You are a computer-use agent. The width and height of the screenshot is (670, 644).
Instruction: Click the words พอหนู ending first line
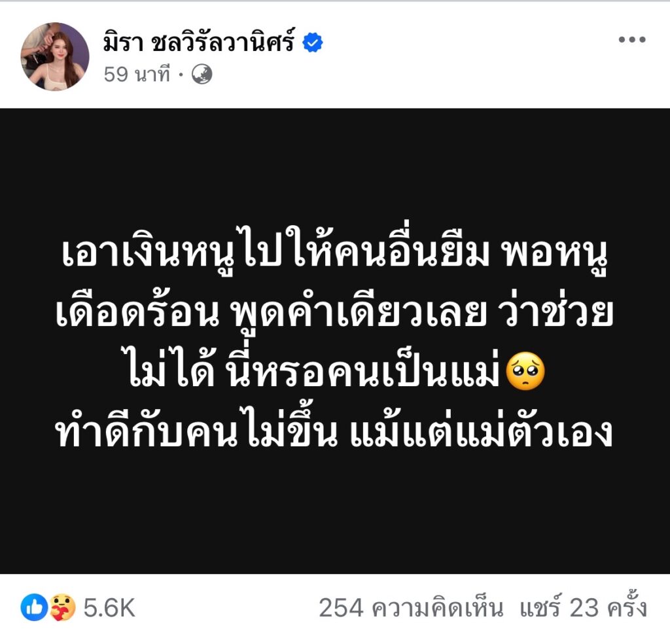point(555,255)
